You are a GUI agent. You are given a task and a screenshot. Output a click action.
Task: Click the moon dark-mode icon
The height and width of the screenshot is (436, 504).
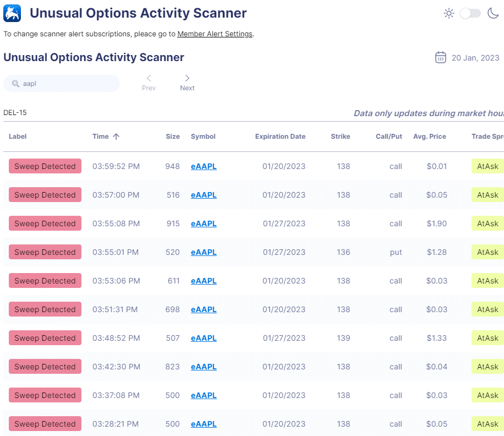click(494, 13)
